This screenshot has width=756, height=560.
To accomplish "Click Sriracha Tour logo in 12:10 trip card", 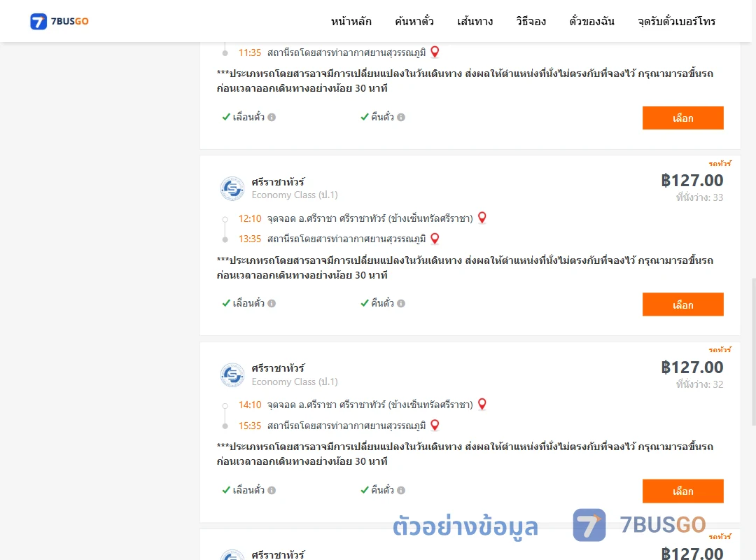I will point(232,188).
